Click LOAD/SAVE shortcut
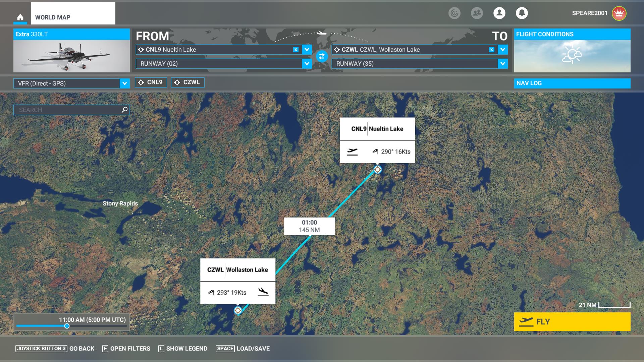The image size is (644, 362). point(243,349)
